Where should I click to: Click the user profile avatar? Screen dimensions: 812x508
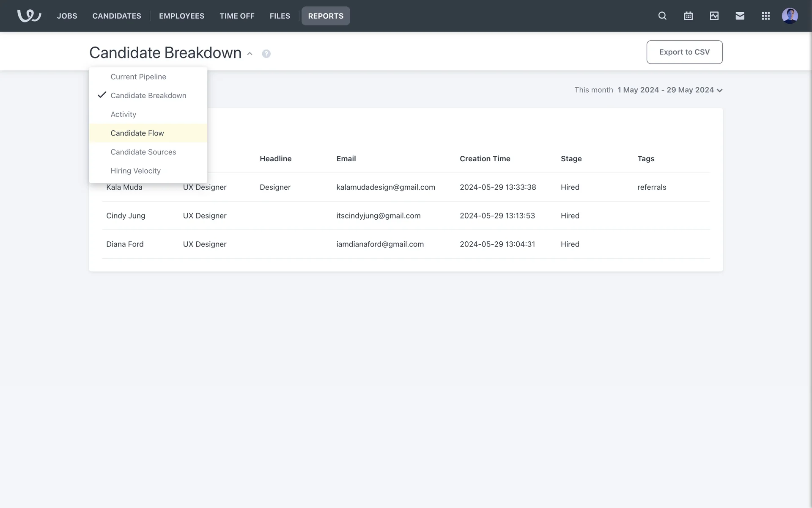click(x=790, y=16)
